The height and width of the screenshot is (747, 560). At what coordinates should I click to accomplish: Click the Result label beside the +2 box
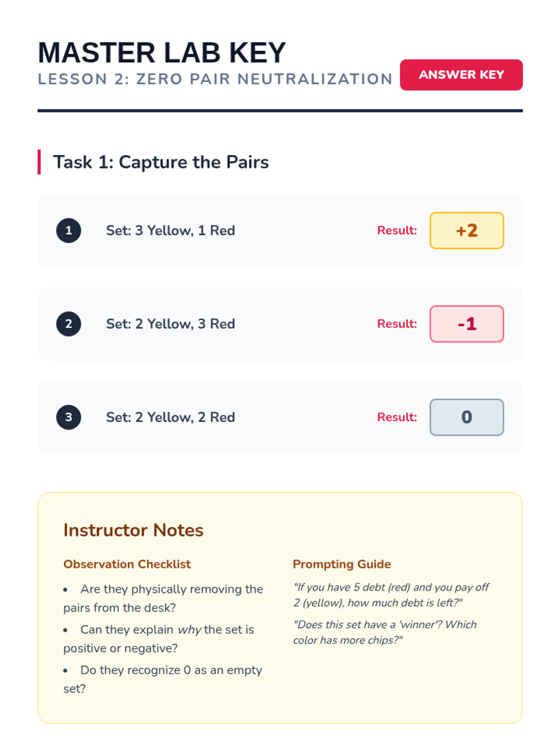397,231
